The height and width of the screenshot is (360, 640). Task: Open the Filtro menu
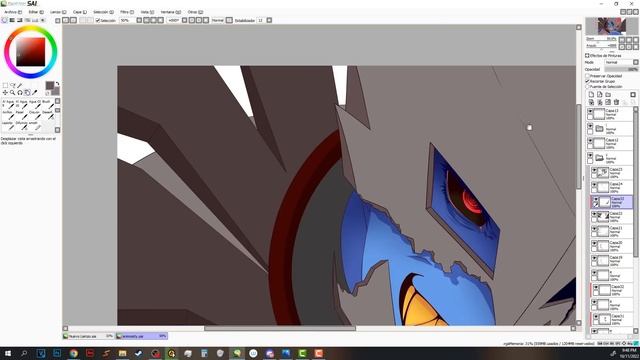127,12
